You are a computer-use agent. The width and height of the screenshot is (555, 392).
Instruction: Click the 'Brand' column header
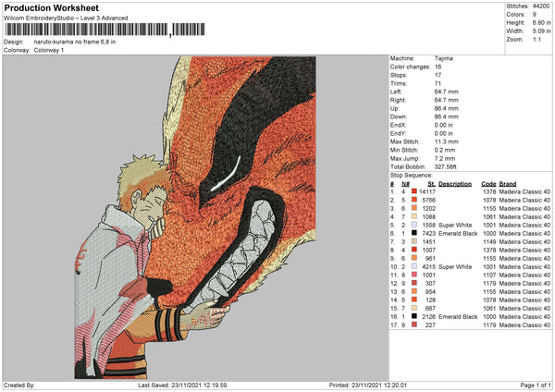(508, 184)
